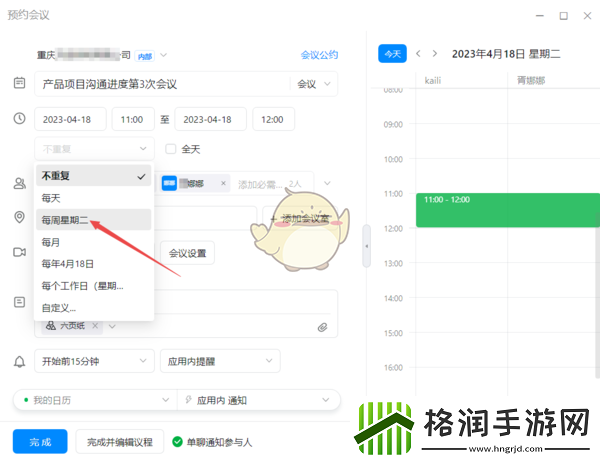Image resolution: width=600 pixels, height=460 pixels.
Task: Click 完成并编辑议程 button
Action: [120, 442]
